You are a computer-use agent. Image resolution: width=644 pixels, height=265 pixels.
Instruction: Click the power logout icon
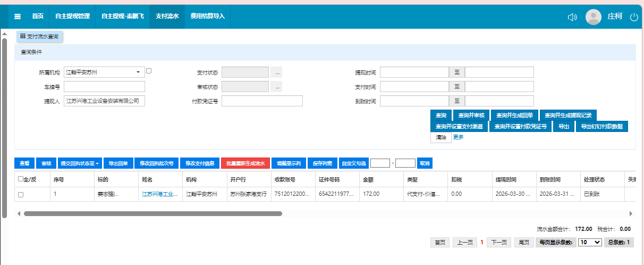click(x=633, y=17)
